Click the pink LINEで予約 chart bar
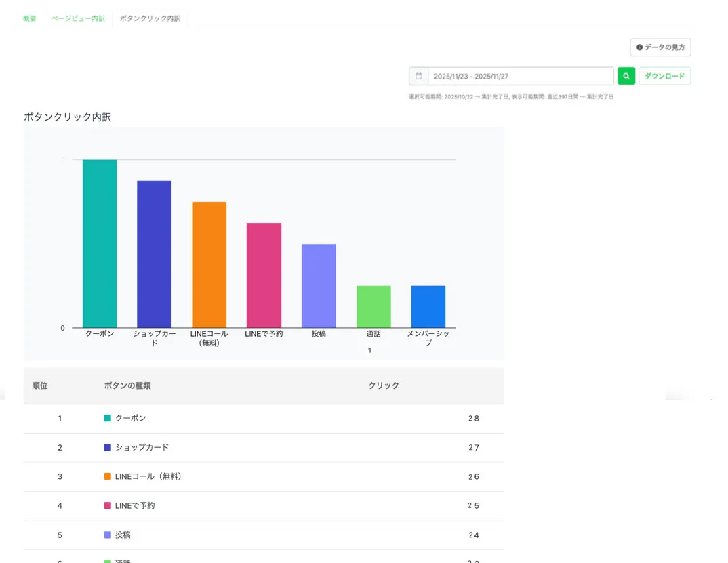728x563 pixels. point(264,275)
